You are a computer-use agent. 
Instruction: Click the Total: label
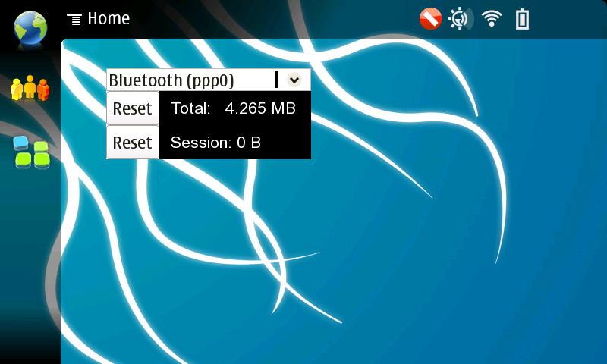click(190, 108)
